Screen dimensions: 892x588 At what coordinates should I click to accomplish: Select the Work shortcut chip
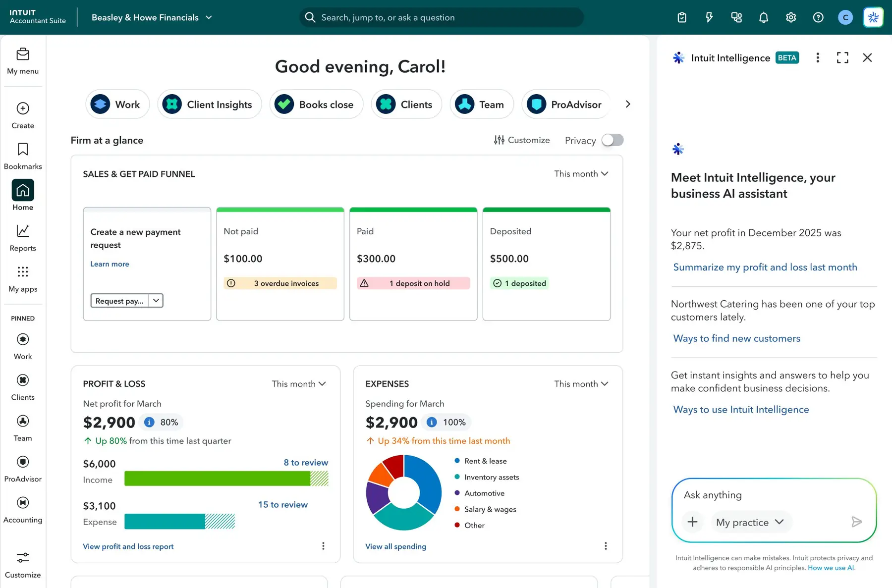117,104
